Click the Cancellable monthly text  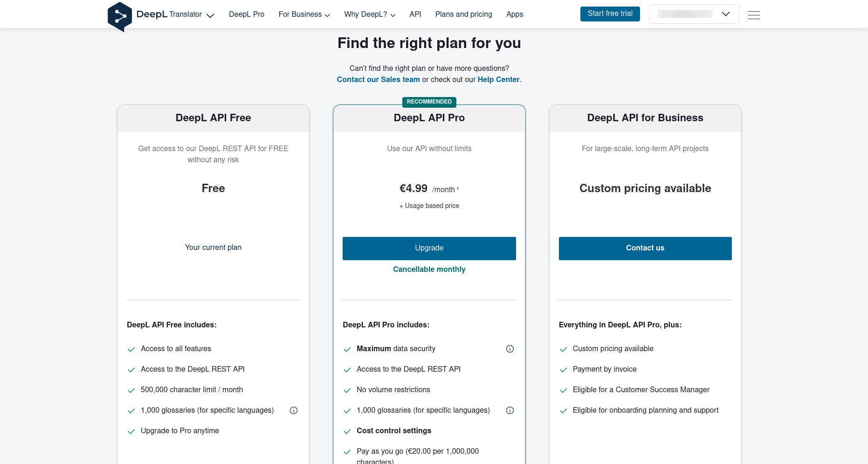point(429,270)
